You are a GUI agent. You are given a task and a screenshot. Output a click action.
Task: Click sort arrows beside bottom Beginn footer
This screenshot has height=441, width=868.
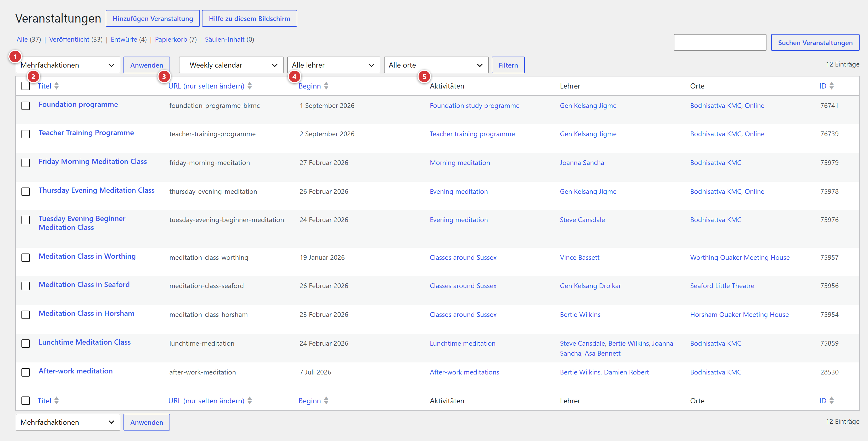326,400
